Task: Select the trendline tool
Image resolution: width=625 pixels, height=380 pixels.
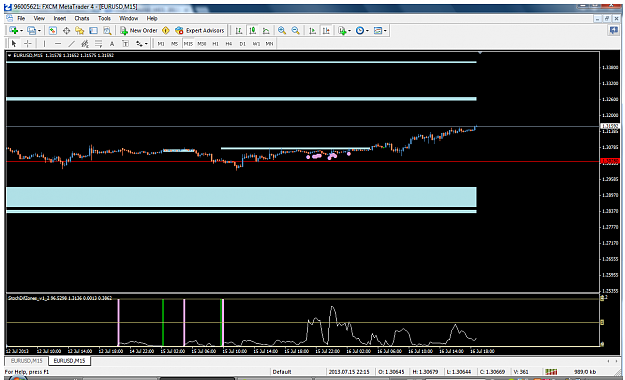Action: [x=71, y=43]
